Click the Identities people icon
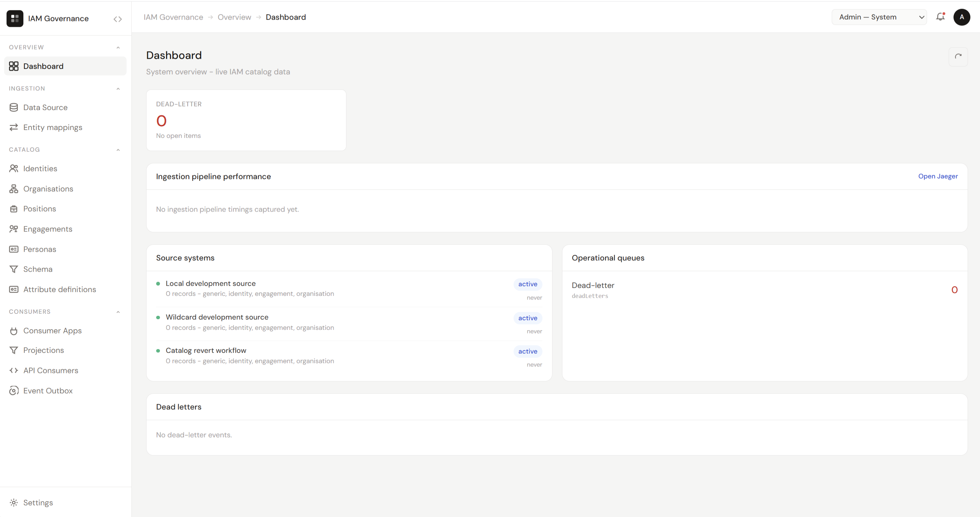This screenshot has width=980, height=517. [x=14, y=169]
